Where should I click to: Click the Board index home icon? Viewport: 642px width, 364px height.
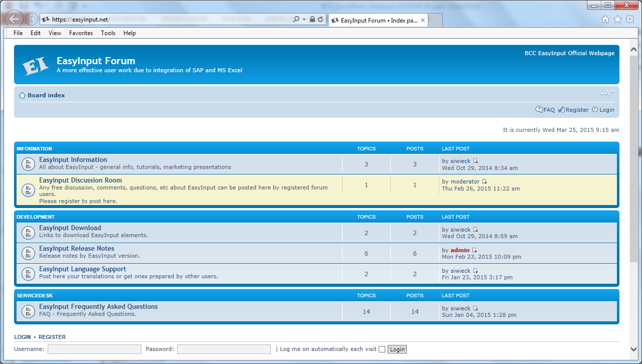click(x=22, y=95)
